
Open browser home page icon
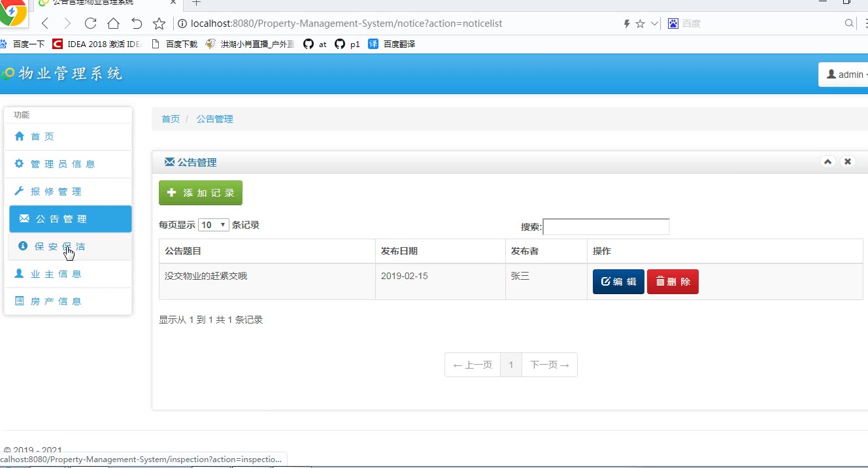pyautogui.click(x=113, y=24)
